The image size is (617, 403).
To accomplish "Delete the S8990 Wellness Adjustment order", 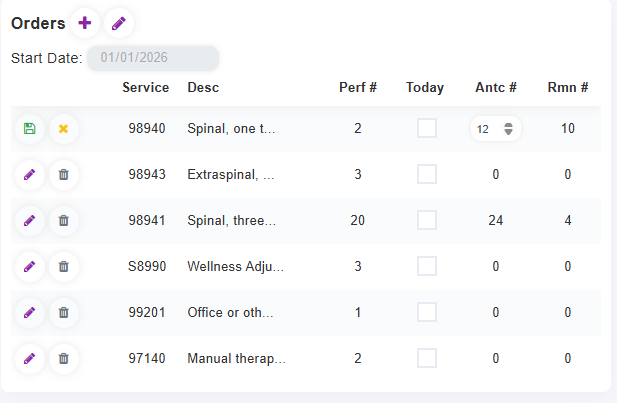I will [64, 267].
